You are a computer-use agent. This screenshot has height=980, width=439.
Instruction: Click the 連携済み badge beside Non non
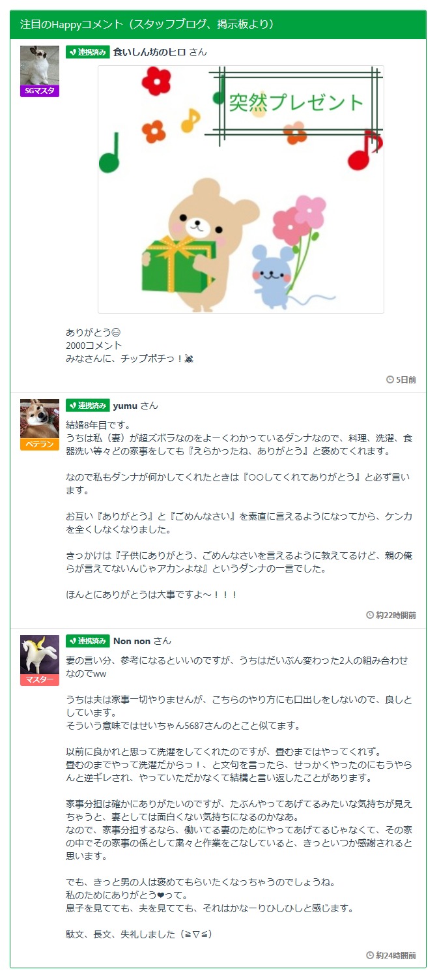[87, 641]
